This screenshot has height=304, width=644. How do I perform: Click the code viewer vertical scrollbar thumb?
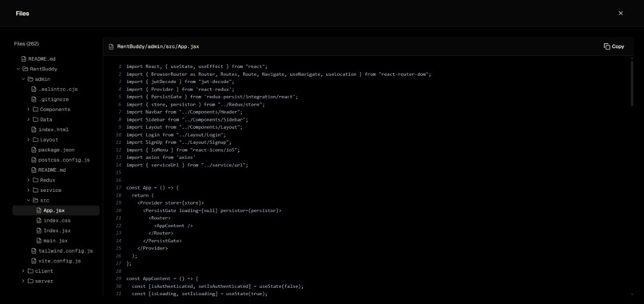pyautogui.click(x=632, y=83)
